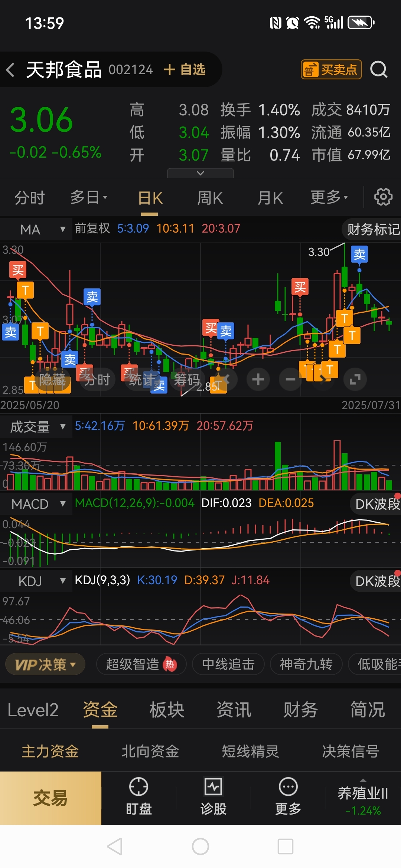Tap the blue 卖 marker at 3.30 peak
The width and height of the screenshot is (401, 868).
[x=359, y=254]
